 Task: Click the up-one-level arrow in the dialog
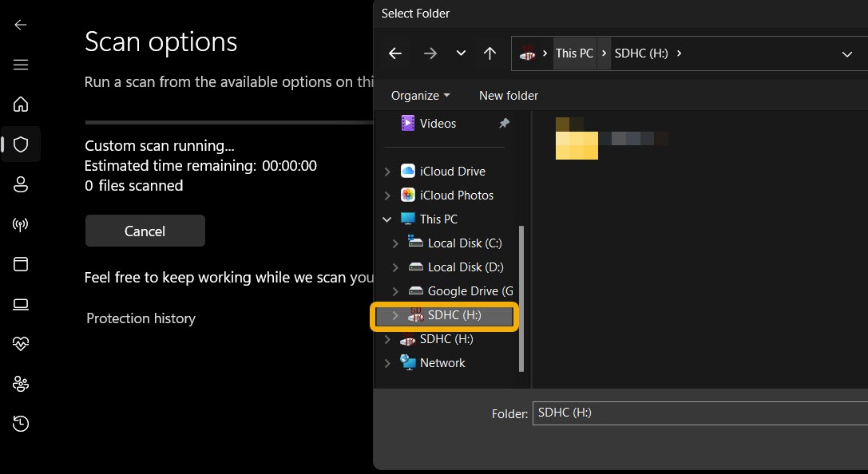click(x=489, y=53)
